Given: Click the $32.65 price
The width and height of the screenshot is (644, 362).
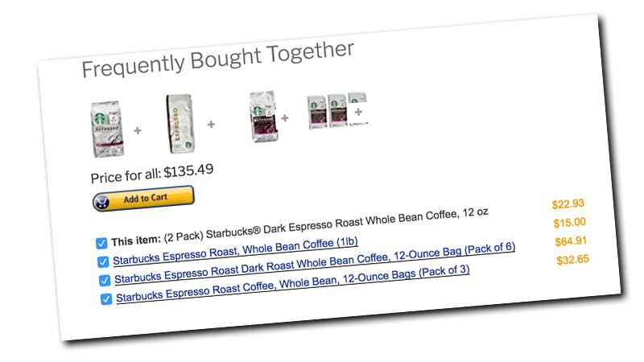Looking at the screenshot, I should tap(572, 260).
